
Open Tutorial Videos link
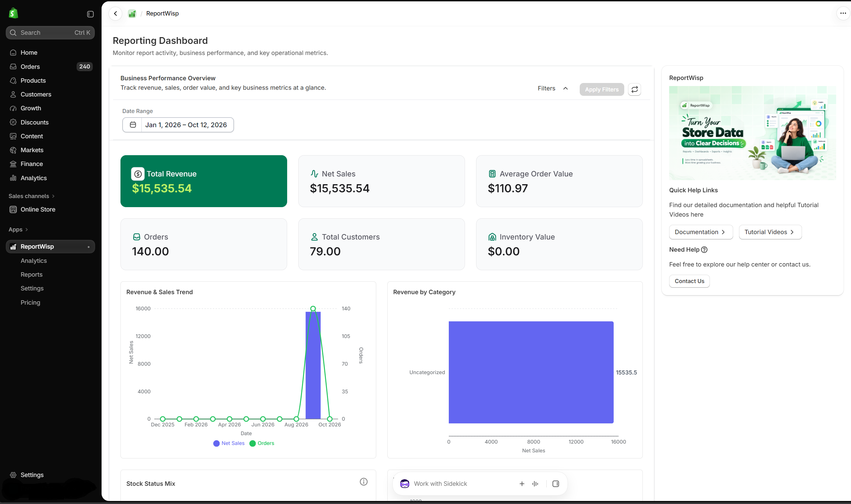click(x=770, y=232)
